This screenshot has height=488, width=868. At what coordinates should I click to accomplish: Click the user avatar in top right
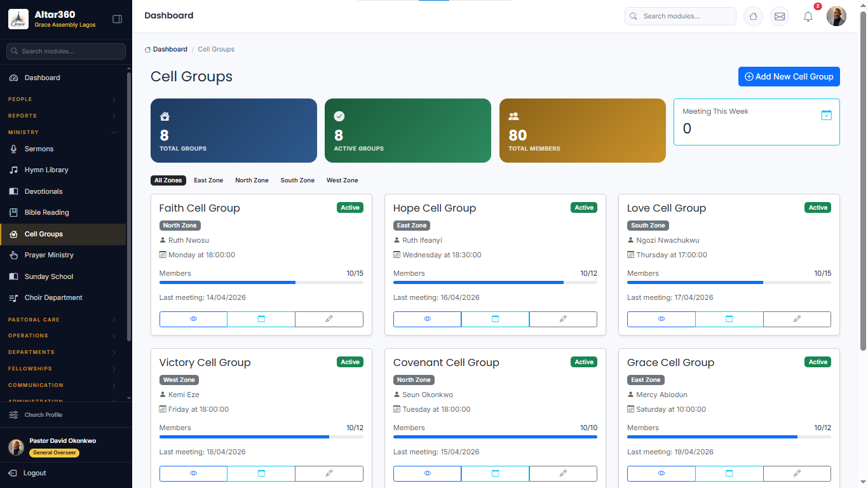(836, 17)
